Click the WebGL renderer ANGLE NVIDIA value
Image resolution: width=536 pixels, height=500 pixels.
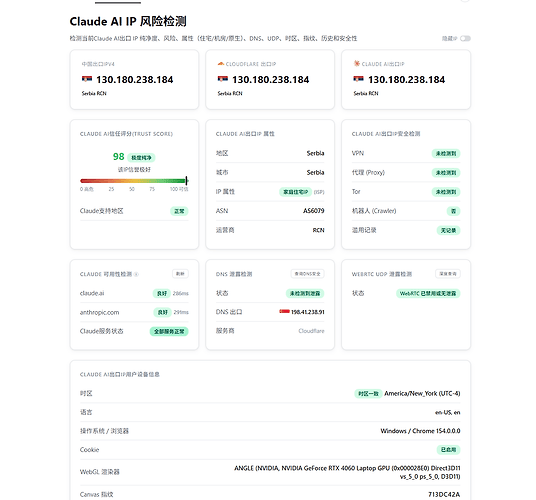(347, 472)
